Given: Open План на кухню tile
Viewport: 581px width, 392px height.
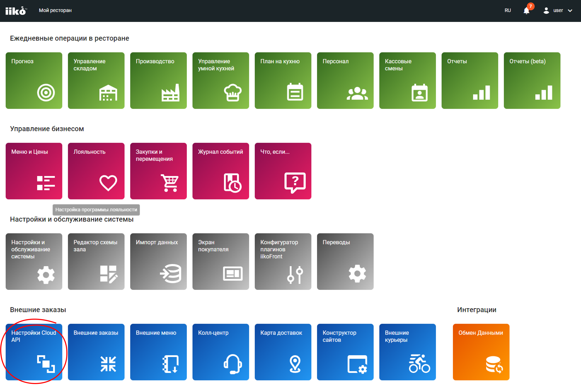Looking at the screenshot, I should 283,80.
